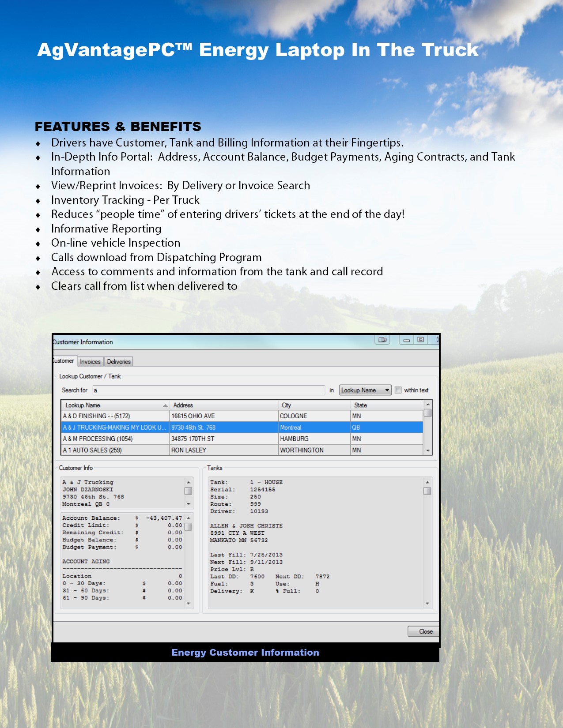Click the ALLEN & JOSH CHRISTE line
563x728 pixels.
click(246, 526)
